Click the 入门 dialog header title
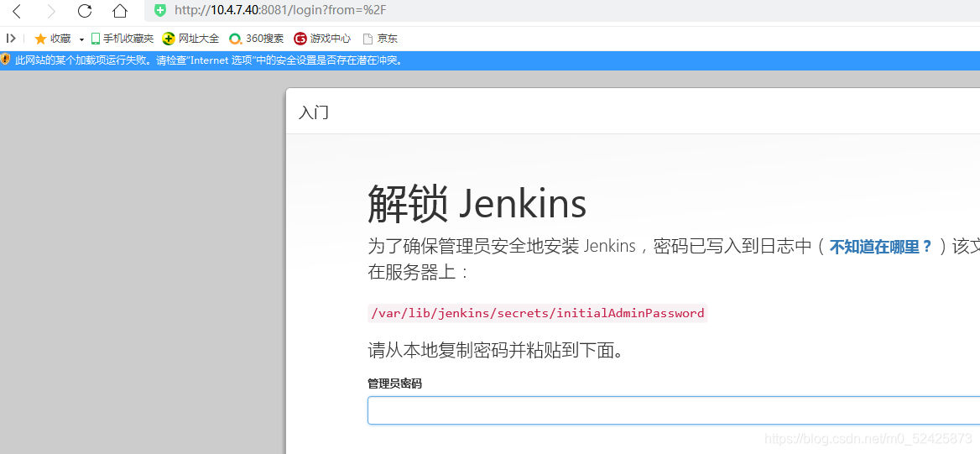 click(314, 112)
